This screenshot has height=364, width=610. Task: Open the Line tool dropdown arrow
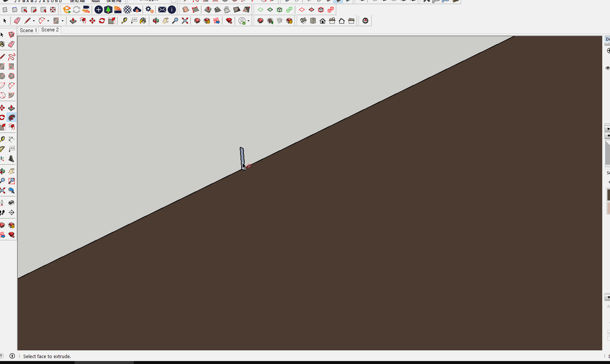pyautogui.click(x=34, y=21)
